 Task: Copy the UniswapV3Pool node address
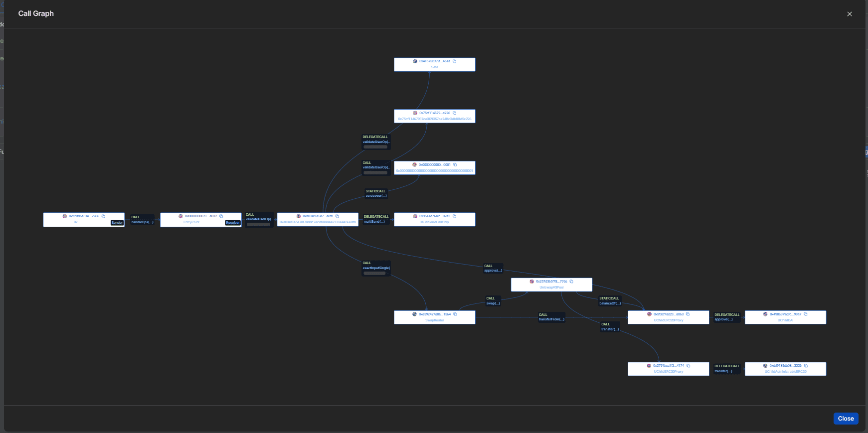572,282
